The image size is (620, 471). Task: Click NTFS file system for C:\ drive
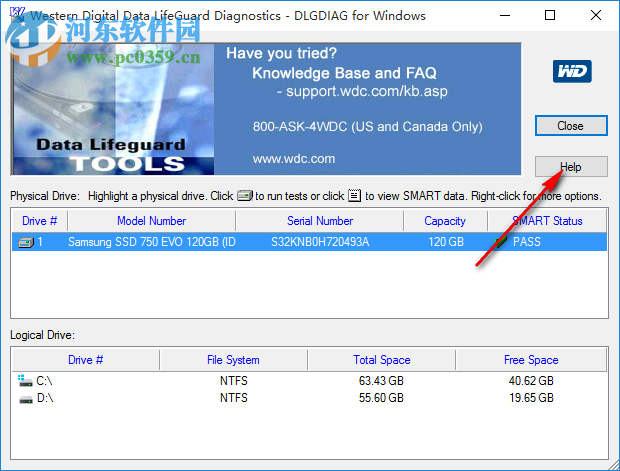coord(234,381)
